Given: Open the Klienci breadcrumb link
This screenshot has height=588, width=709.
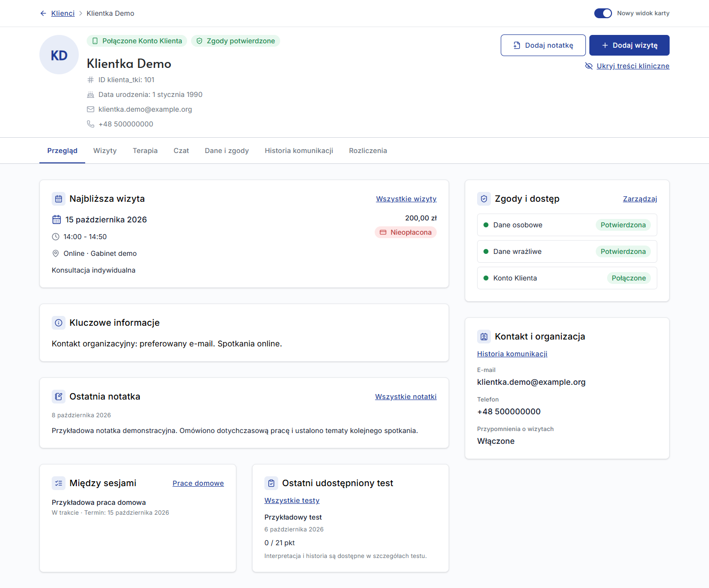Looking at the screenshot, I should [63, 13].
